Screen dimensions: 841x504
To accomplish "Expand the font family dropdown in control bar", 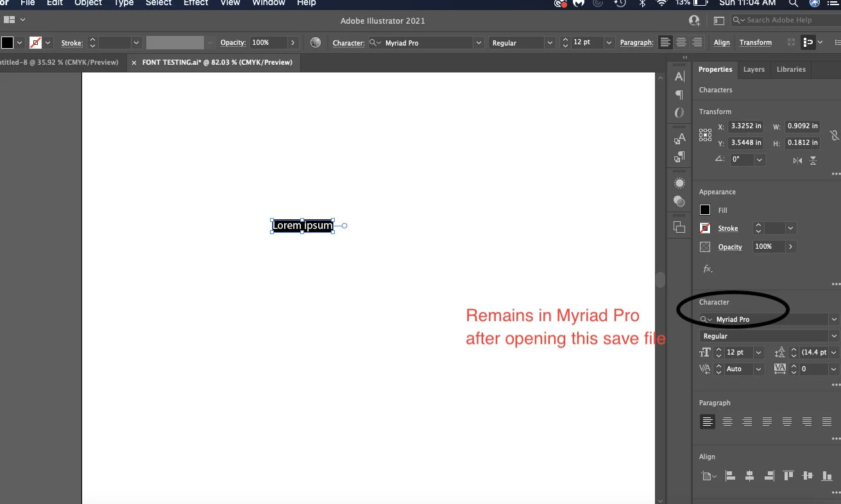I will pos(479,43).
